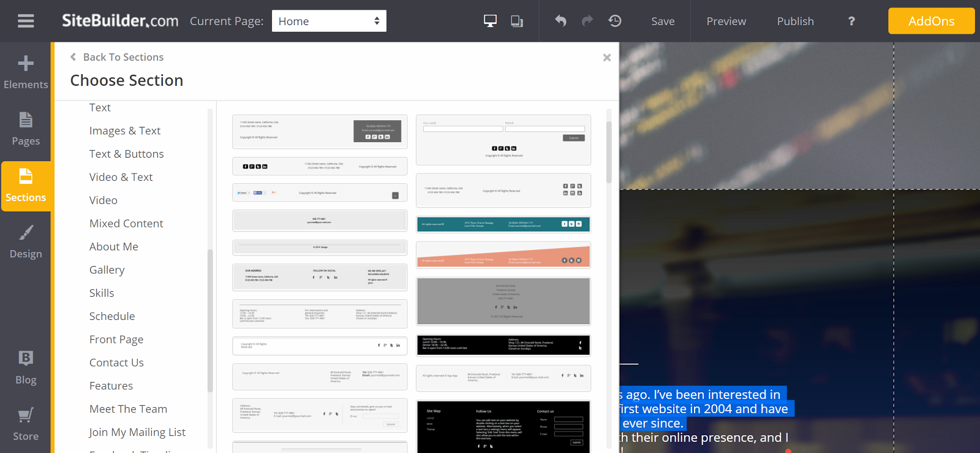
Task: Choose the Our Address three-column footer template
Action: point(320,278)
